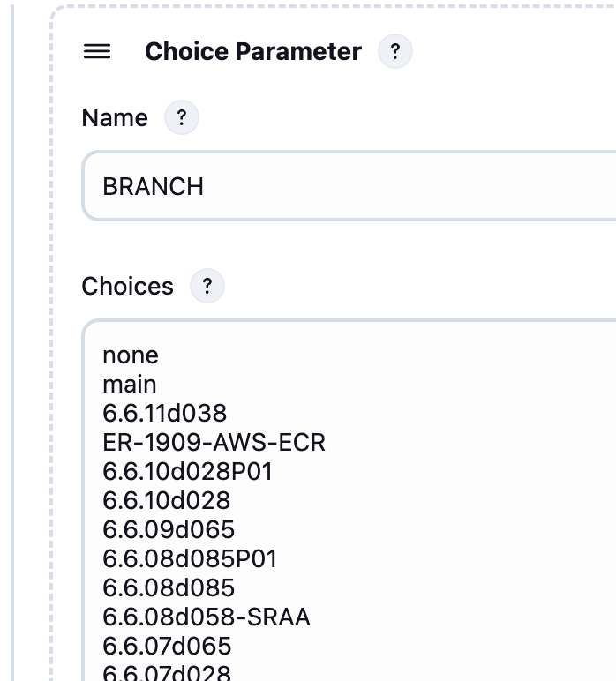616x681 pixels.
Task: Click the 6.6.07d065 choice line
Action: tap(167, 647)
